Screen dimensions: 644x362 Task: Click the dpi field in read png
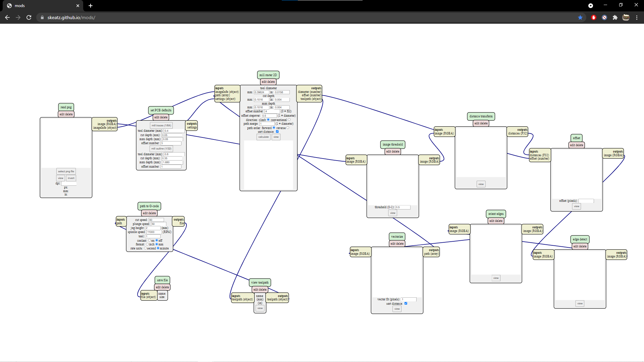tap(68, 183)
